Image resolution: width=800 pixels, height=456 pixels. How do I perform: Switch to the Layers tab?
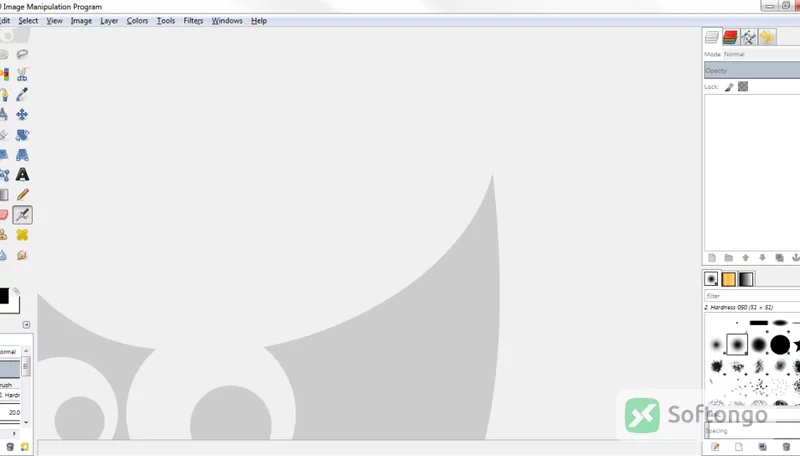pyautogui.click(x=712, y=37)
